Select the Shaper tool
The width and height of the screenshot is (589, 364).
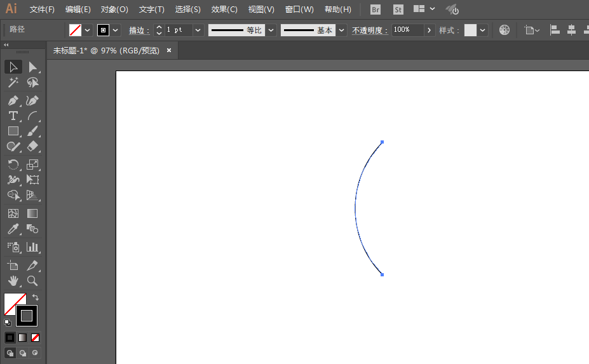(13, 146)
